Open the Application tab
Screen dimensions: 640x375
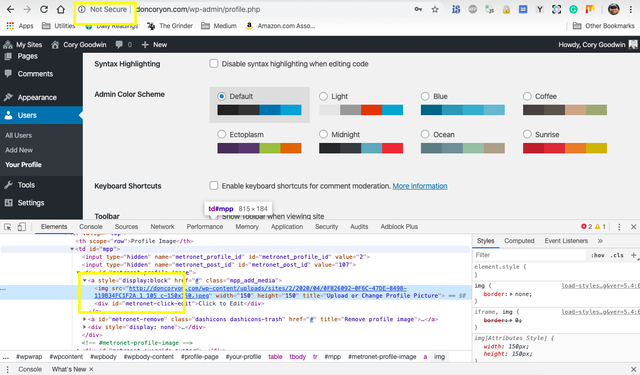point(287,227)
